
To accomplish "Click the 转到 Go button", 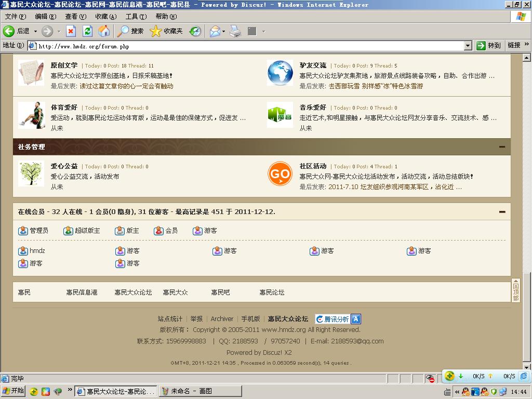I will [x=489, y=46].
